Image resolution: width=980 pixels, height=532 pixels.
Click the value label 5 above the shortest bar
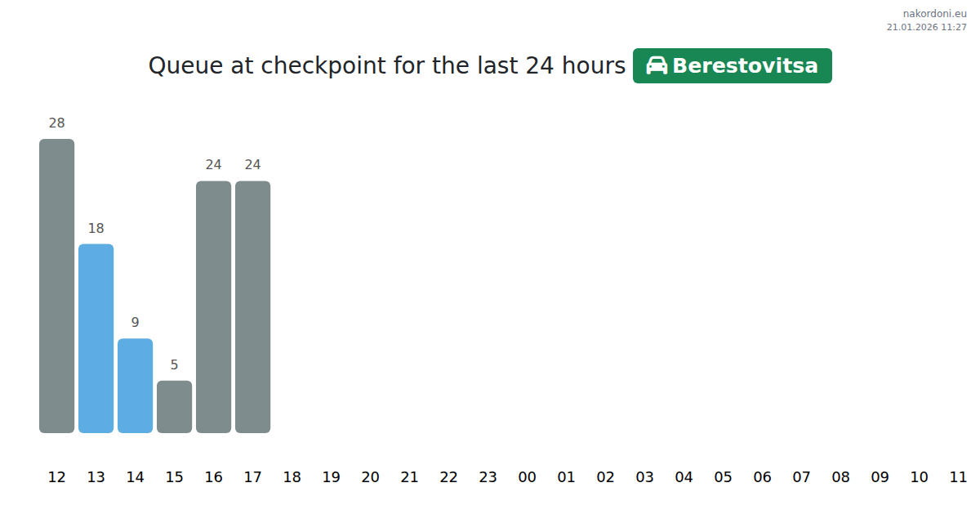point(174,365)
